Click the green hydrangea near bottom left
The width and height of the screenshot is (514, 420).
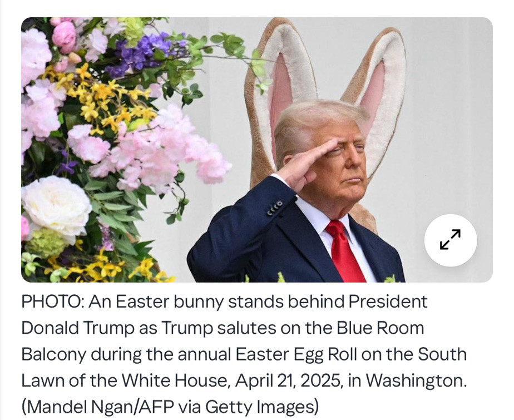(47, 243)
